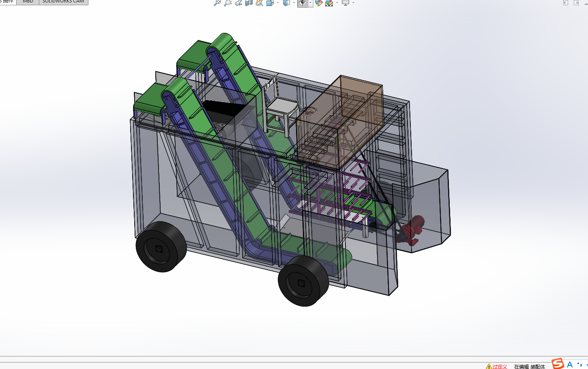Select the Zoom to Area tool
Screen dimensions: 588x369
click(228, 3)
